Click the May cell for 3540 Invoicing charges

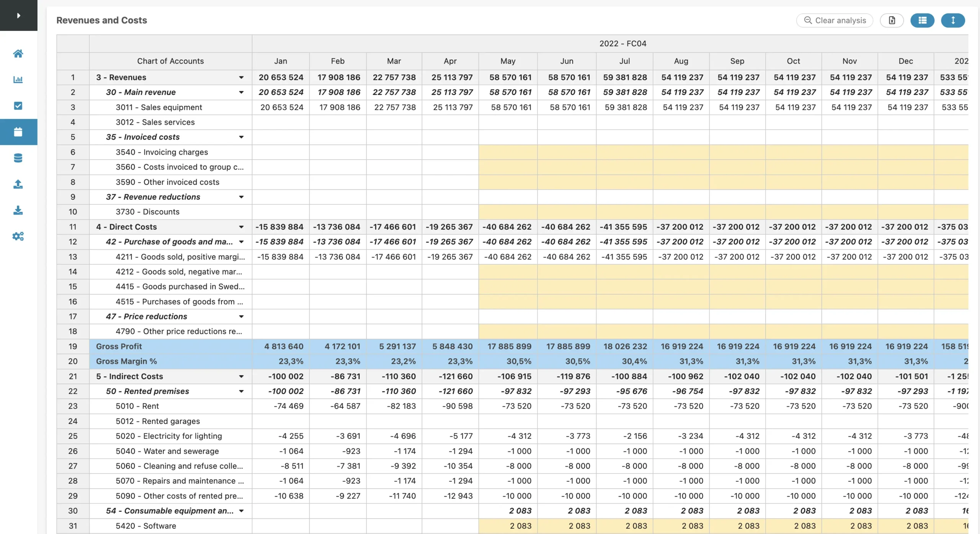(508, 152)
